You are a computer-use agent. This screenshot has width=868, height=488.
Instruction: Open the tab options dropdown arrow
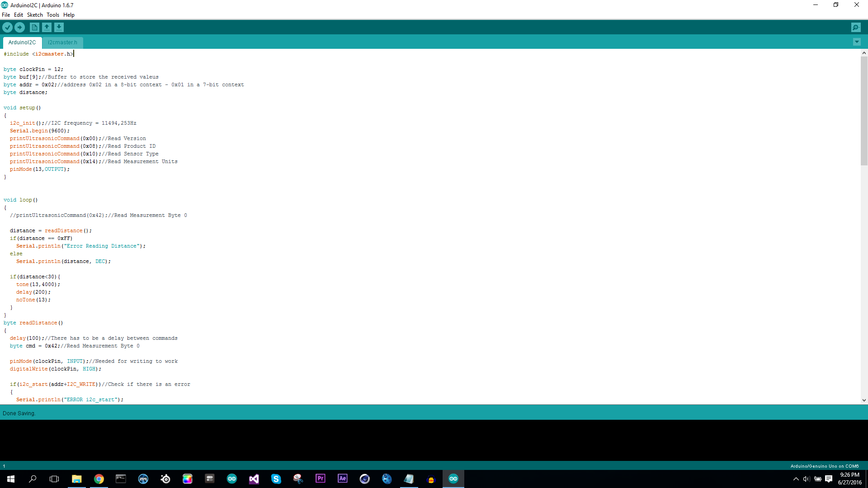click(857, 42)
